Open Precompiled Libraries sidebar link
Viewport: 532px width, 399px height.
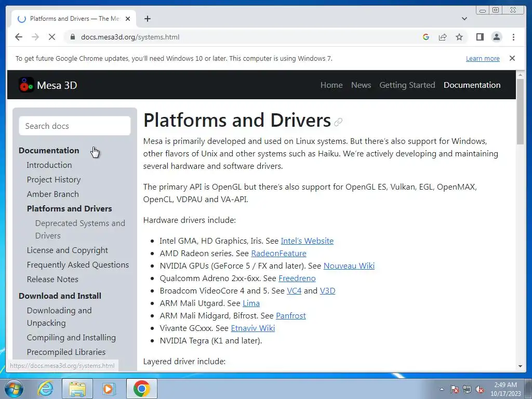[x=66, y=352]
